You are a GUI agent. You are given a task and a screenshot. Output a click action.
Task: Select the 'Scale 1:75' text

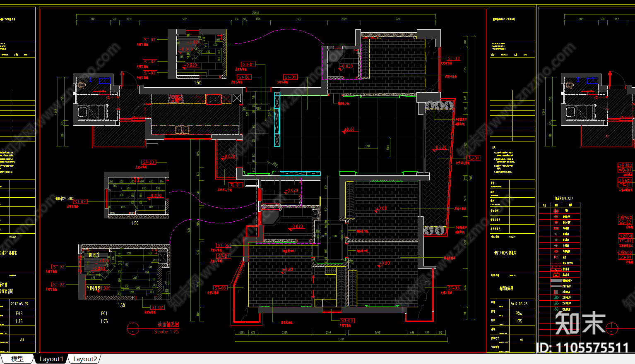(166, 331)
